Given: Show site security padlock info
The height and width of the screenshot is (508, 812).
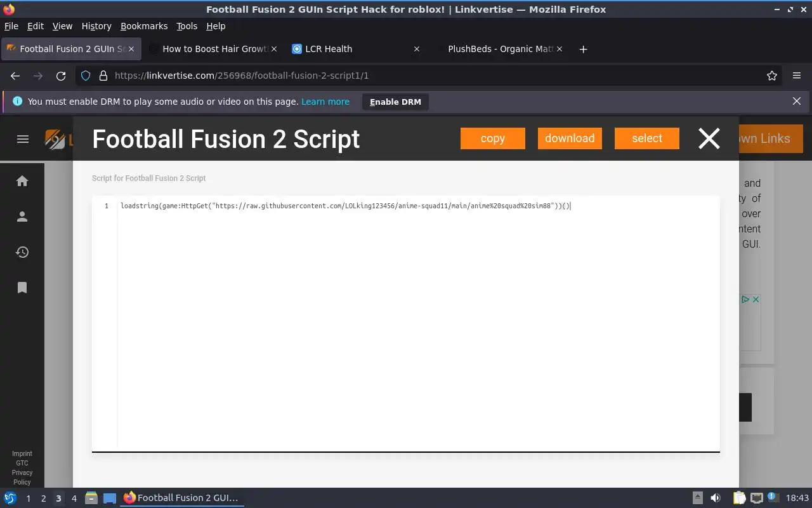Looking at the screenshot, I should click(x=103, y=76).
